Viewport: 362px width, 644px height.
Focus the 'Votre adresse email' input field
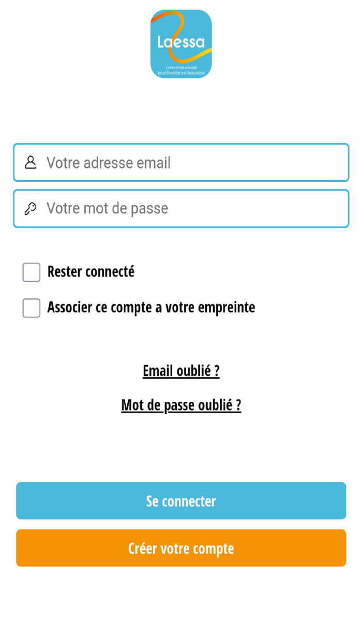181,162
